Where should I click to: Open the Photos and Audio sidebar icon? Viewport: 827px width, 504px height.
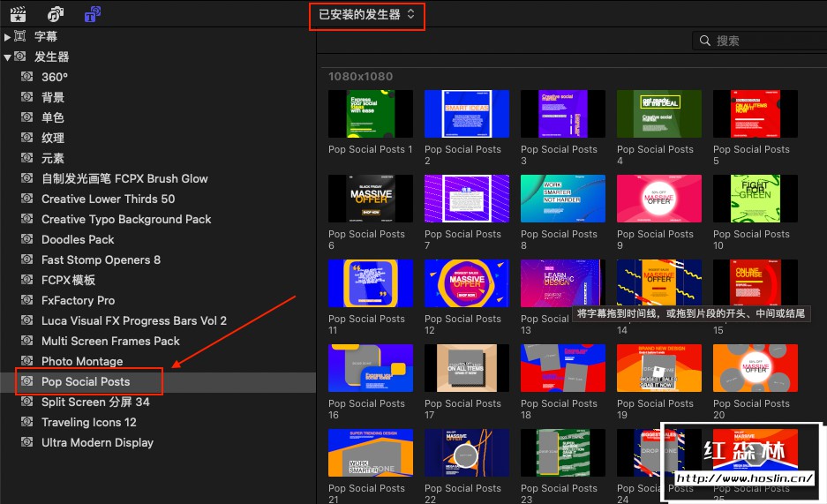56,14
